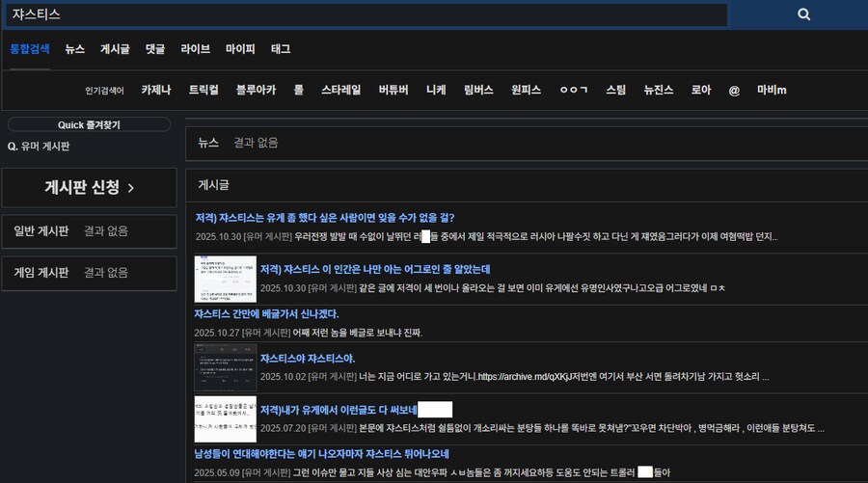868x483 pixels.
Task: Click popular keyword 스팀
Action: tap(615, 90)
